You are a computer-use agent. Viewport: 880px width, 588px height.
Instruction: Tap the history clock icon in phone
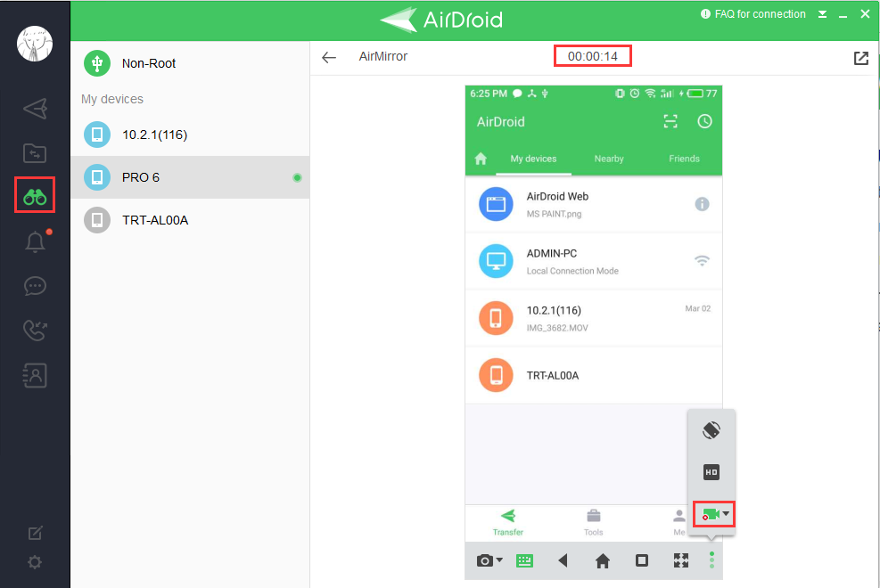click(705, 121)
